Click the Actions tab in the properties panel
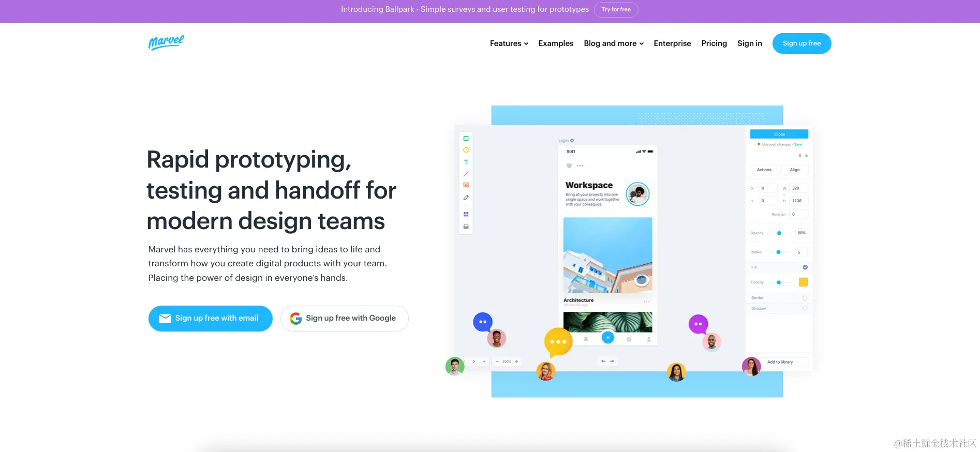 pyautogui.click(x=764, y=170)
